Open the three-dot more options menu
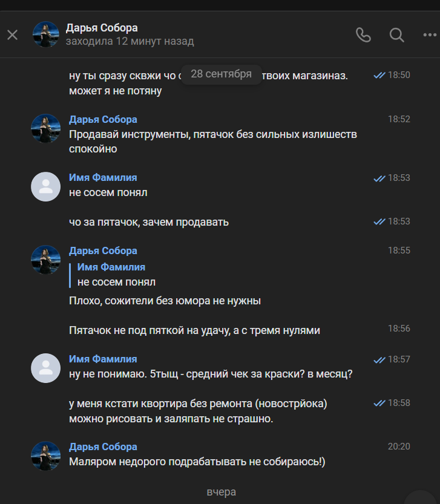This screenshot has width=440, height=504. 429,34
